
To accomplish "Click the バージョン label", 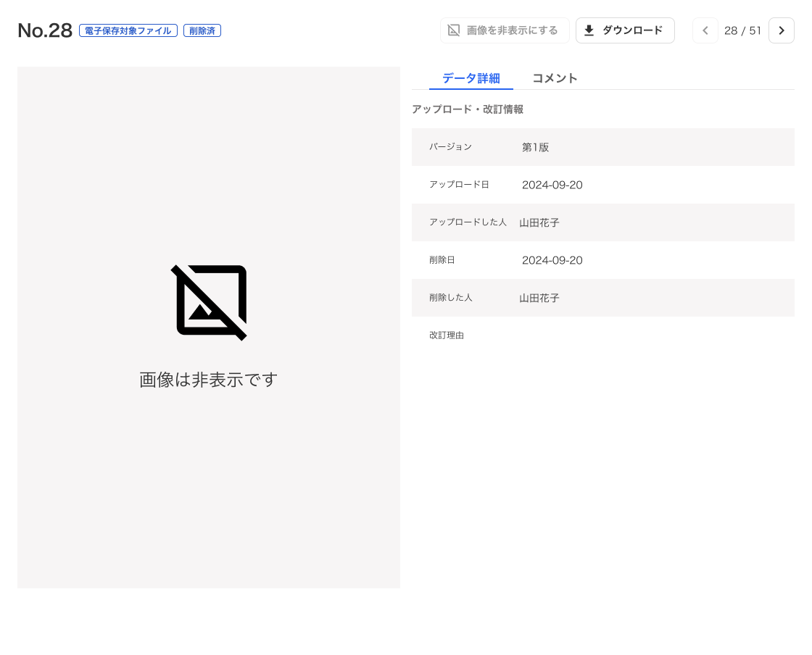I will click(450, 147).
